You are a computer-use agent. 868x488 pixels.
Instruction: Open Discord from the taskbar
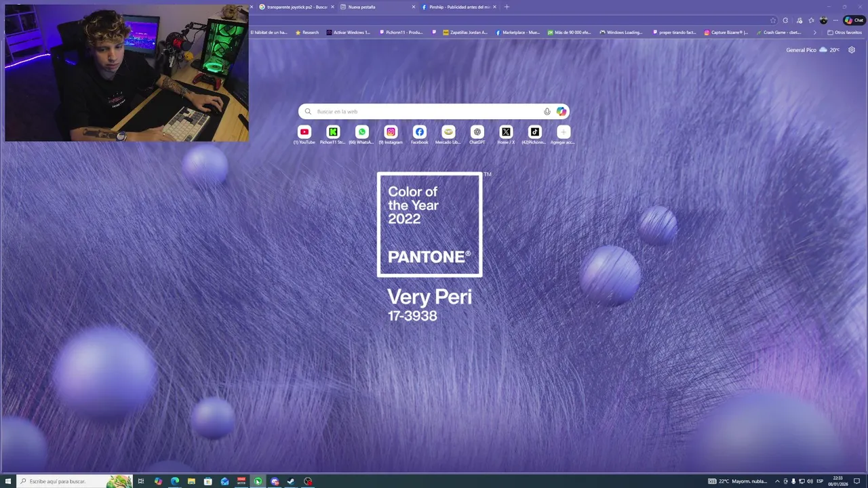pyautogui.click(x=275, y=481)
